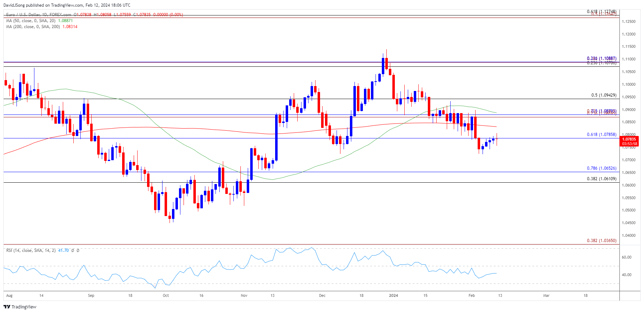Click the 0.5 (1.09429) Fibonacci label
The image size is (644, 313).
point(604,95)
